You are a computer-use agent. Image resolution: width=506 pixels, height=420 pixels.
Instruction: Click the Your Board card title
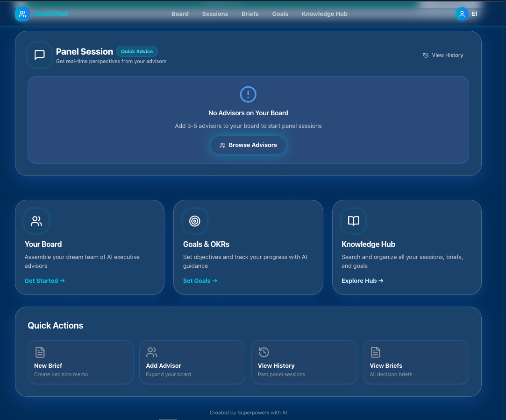[x=43, y=245]
